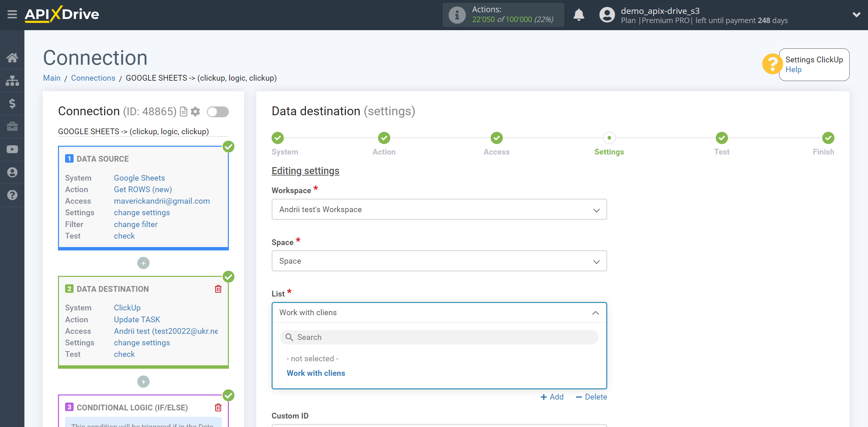Click the Delete button below List
Screen dimensions: 868x427
click(591, 397)
